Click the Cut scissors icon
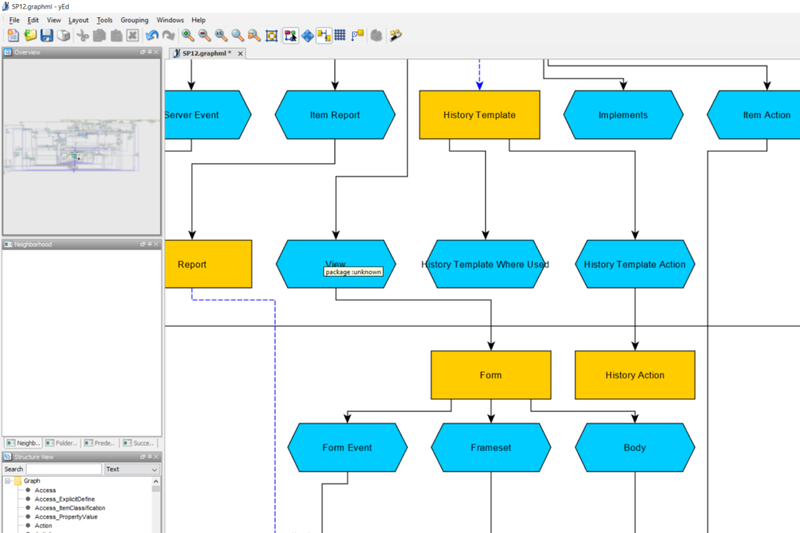 83,35
